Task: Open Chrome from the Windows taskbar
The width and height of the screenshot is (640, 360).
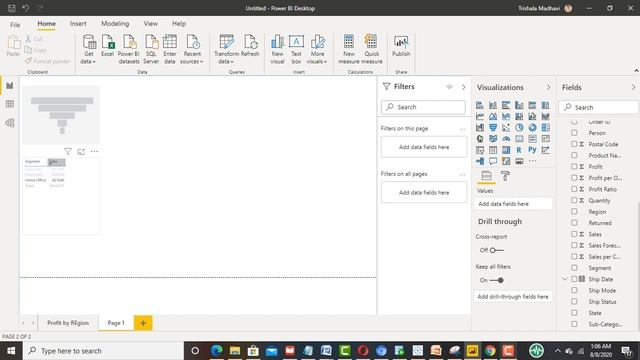Action: (490, 351)
